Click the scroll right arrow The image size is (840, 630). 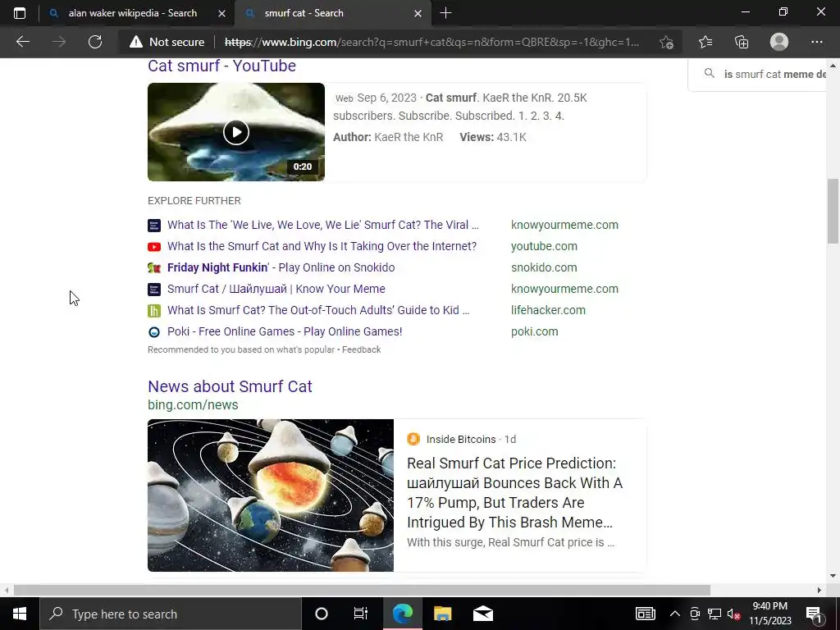(819, 590)
